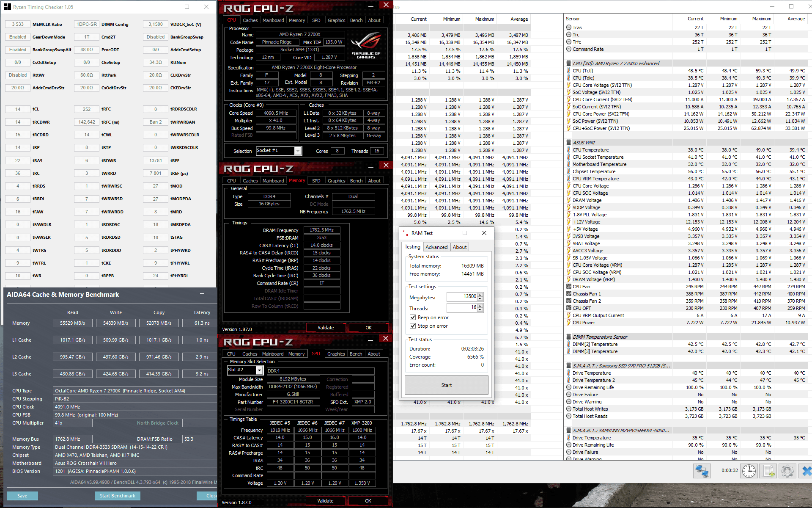Click the Megabytes input field showing 13500
Screen dimensions: 812x508
(x=462, y=297)
